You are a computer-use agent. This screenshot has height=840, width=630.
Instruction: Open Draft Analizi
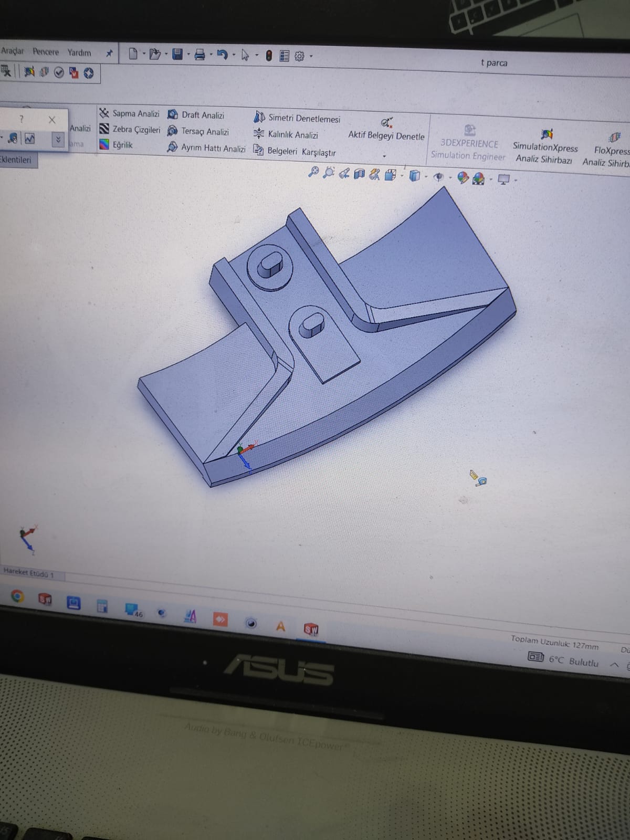click(196, 115)
